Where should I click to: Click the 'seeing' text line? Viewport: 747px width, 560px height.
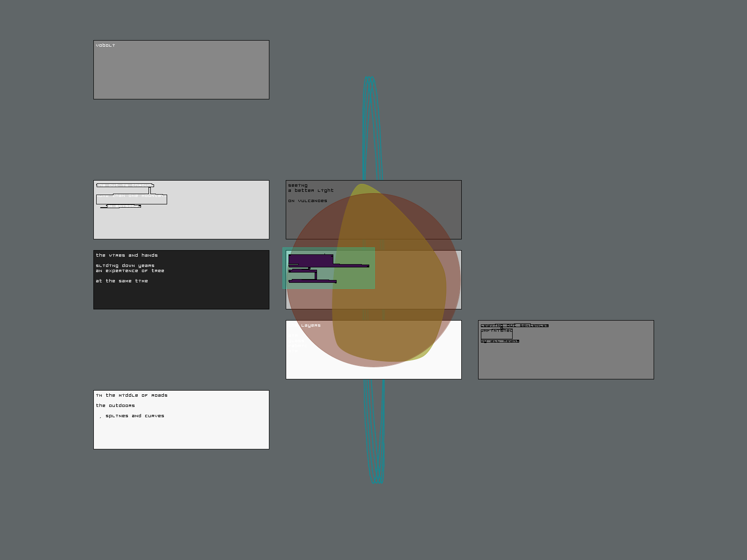298,185
